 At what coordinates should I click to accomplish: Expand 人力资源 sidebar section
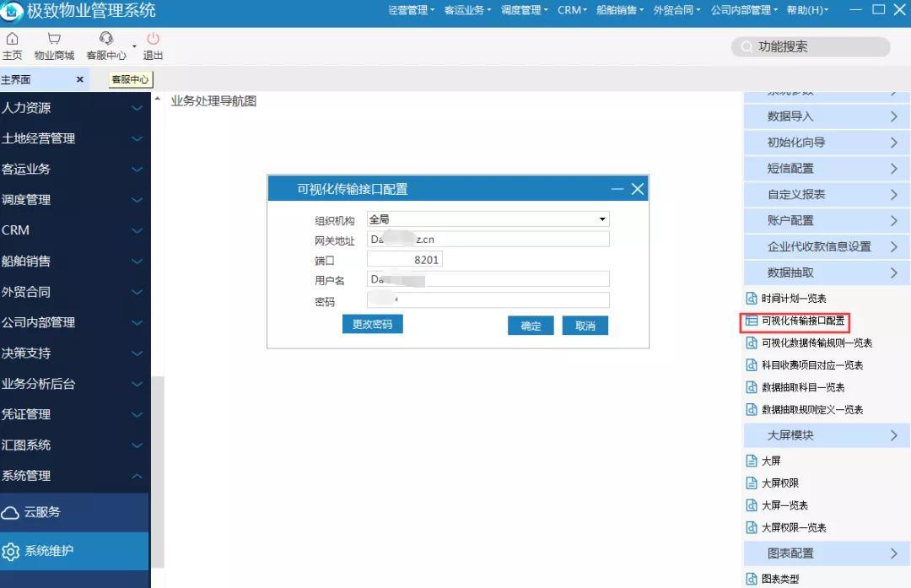74,107
